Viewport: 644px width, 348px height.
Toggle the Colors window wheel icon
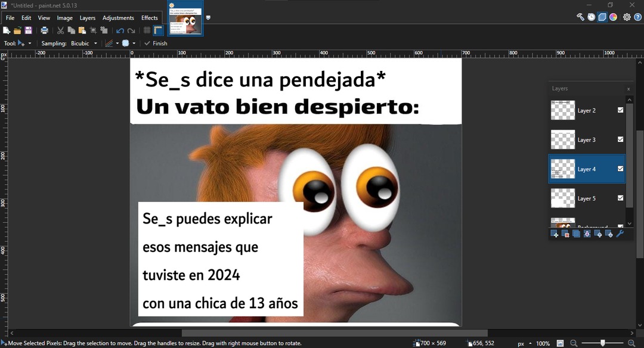613,17
